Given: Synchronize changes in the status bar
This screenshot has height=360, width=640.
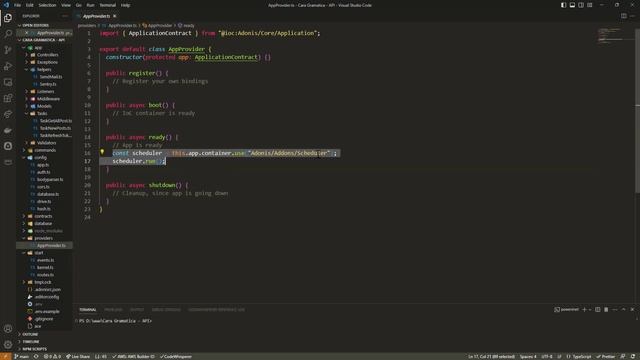Looking at the screenshot, I should coord(36,356).
